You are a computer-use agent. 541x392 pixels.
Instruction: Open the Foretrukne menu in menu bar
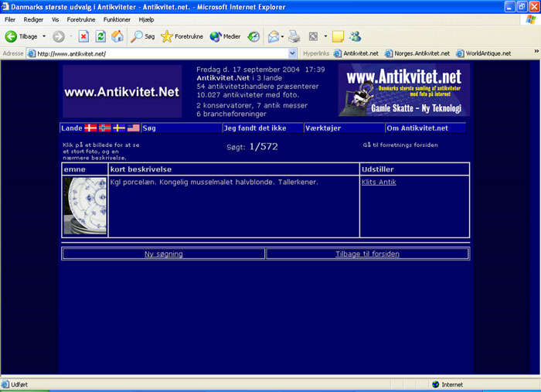(81, 19)
